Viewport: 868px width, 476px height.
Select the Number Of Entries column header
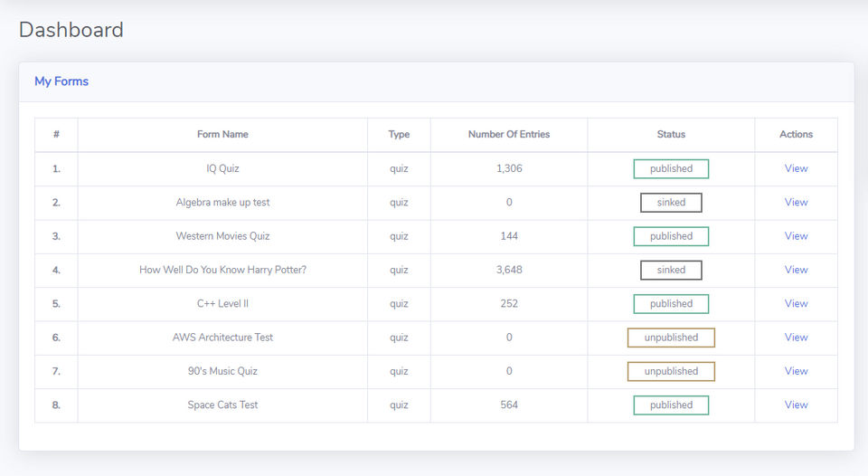[509, 135]
